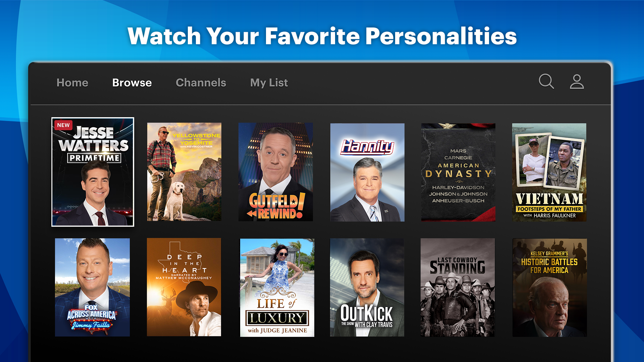Screen dimensions: 644x362
Task: Select the Browse tab
Action: click(x=132, y=82)
